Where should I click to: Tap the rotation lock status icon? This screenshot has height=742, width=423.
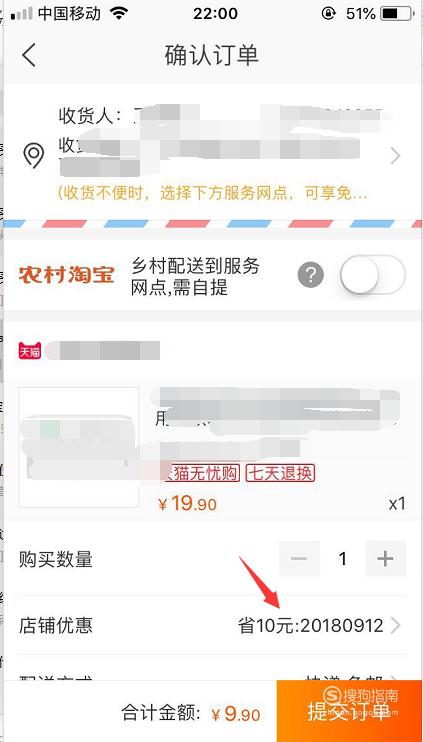click(329, 14)
